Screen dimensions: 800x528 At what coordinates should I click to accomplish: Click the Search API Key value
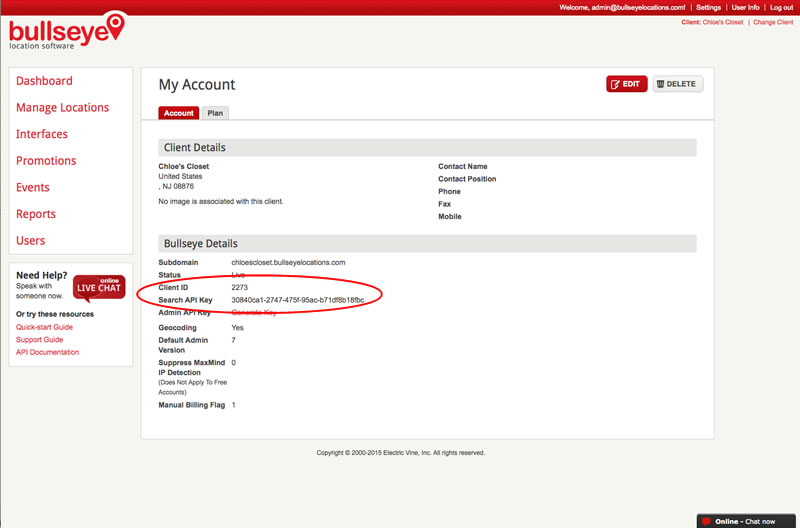298,300
